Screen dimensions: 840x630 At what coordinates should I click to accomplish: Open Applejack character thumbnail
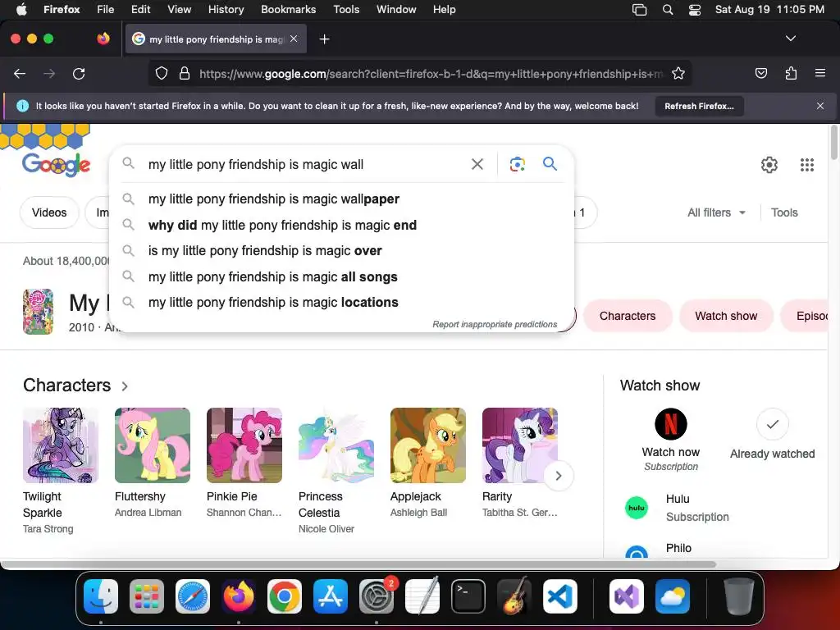428,445
